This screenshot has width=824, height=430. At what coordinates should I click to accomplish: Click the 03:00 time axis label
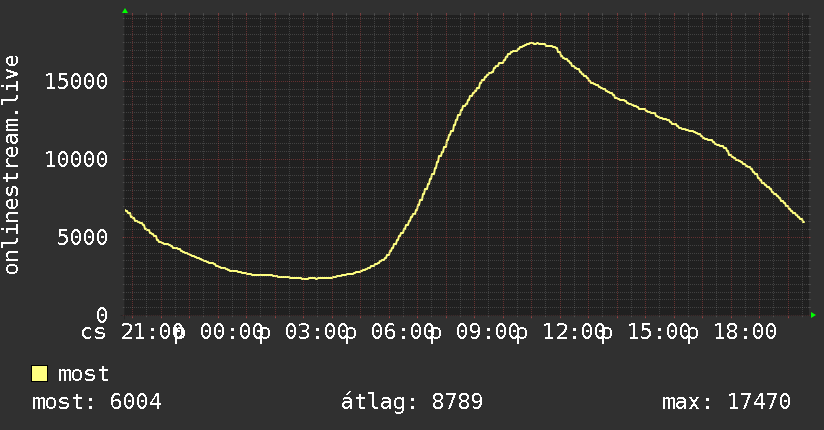[317, 332]
